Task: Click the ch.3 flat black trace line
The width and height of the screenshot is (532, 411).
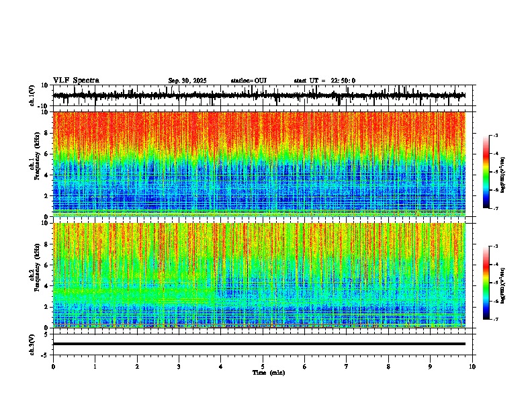Action: (x=259, y=344)
